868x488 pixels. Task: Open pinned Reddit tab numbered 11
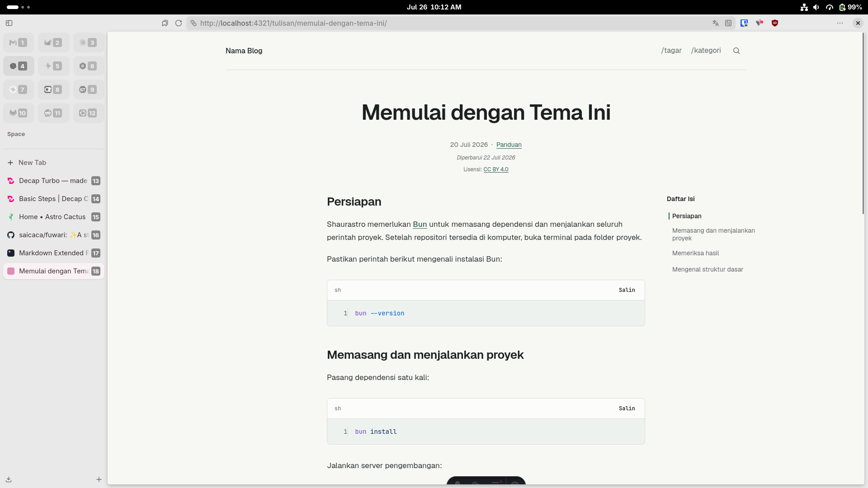coord(54,113)
